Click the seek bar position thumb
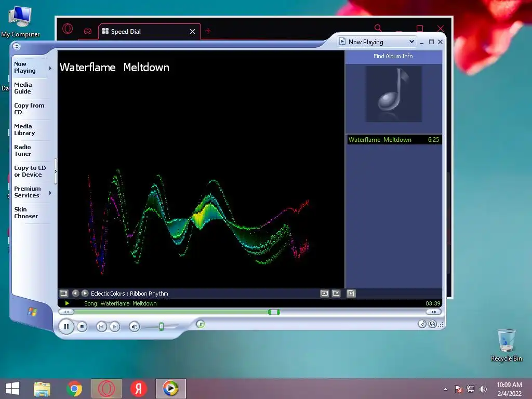Image resolution: width=532 pixels, height=399 pixels. pyautogui.click(x=274, y=312)
